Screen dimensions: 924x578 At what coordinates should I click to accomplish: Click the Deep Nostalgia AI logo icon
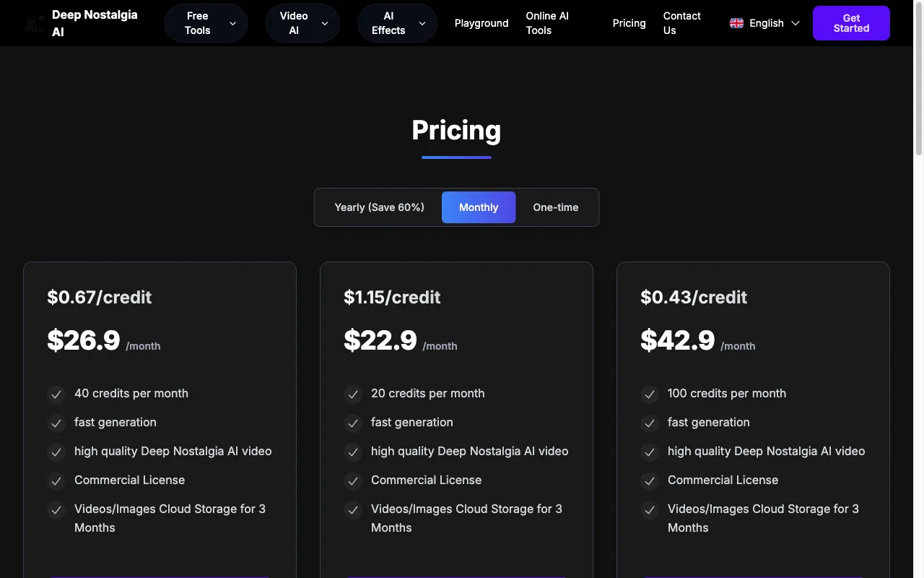pyautogui.click(x=34, y=23)
